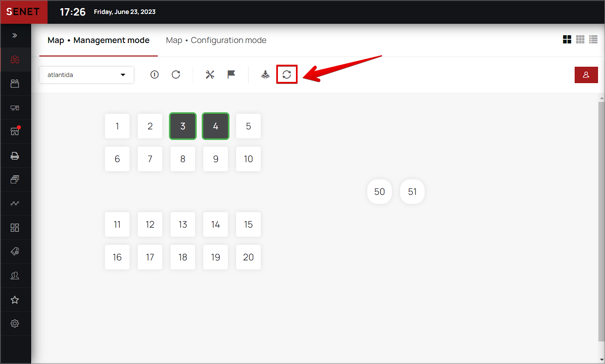Select the Map Management mode tab
Viewport: 605px width, 364px height.
[98, 40]
